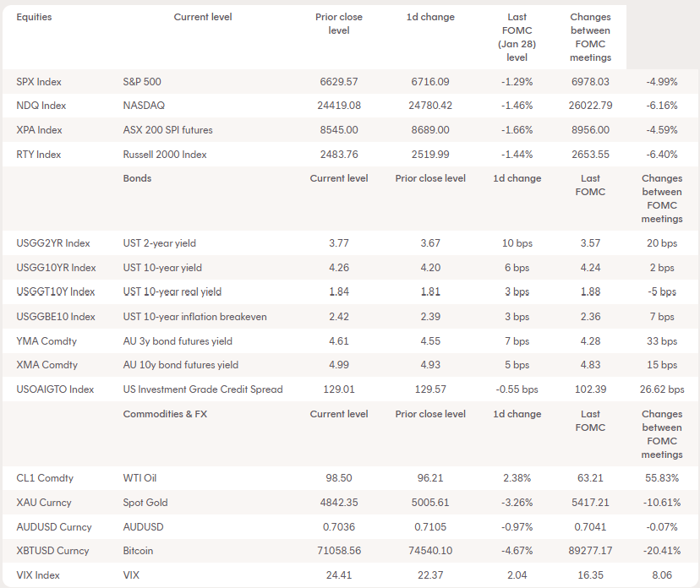Click the USGG2YR Index ticker
This screenshot has width=700, height=588.
tap(53, 243)
